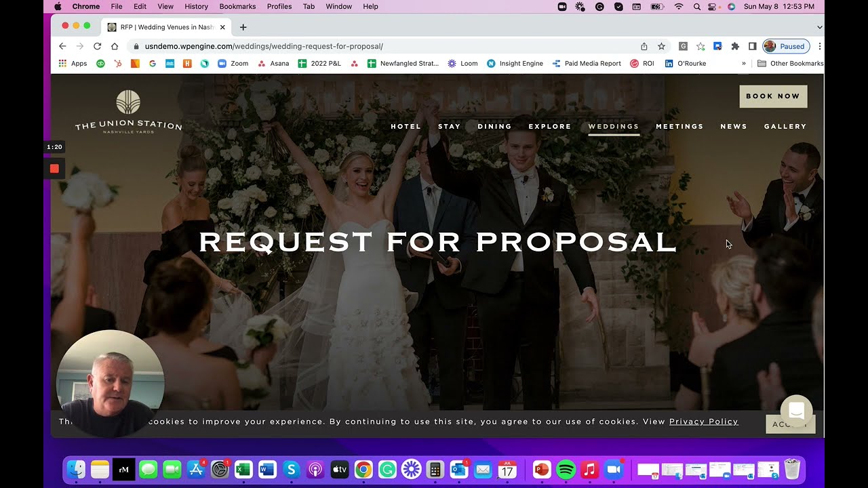Screen dimensions: 868x488
Task: Open the Privacy Policy link
Action: point(703,422)
